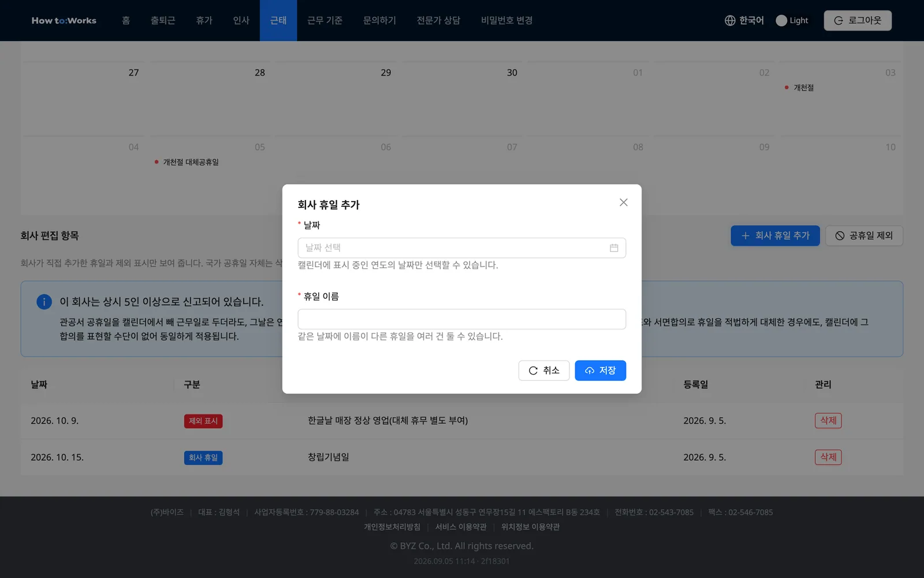924x578 pixels.
Task: Click the info icon in the notice banner
Action: [44, 302]
